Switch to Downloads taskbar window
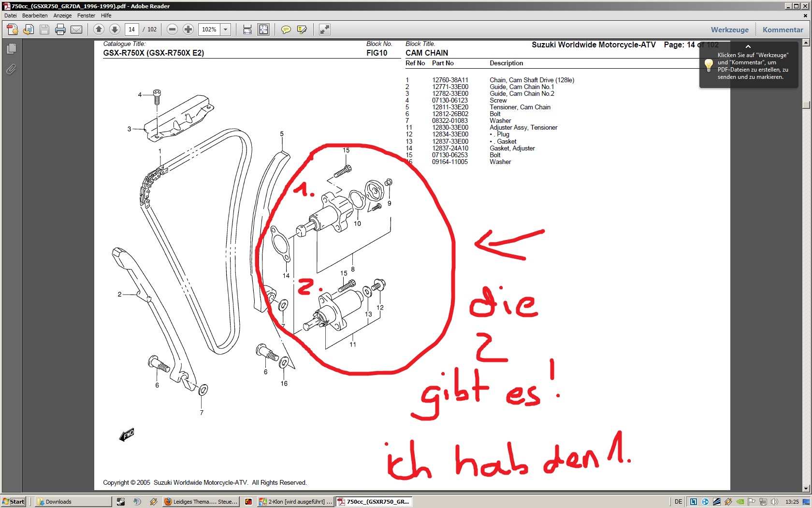Viewport: 812px width, 508px height. pos(73,502)
